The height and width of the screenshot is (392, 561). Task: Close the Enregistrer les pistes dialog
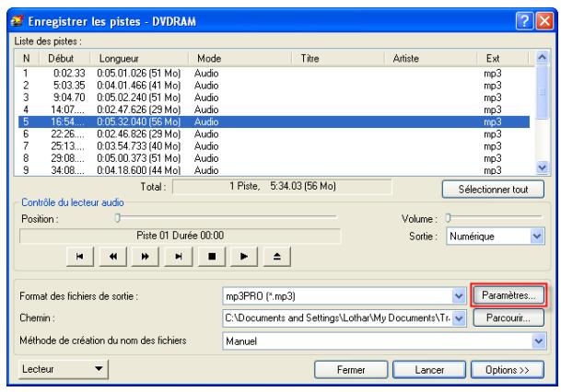click(544, 21)
